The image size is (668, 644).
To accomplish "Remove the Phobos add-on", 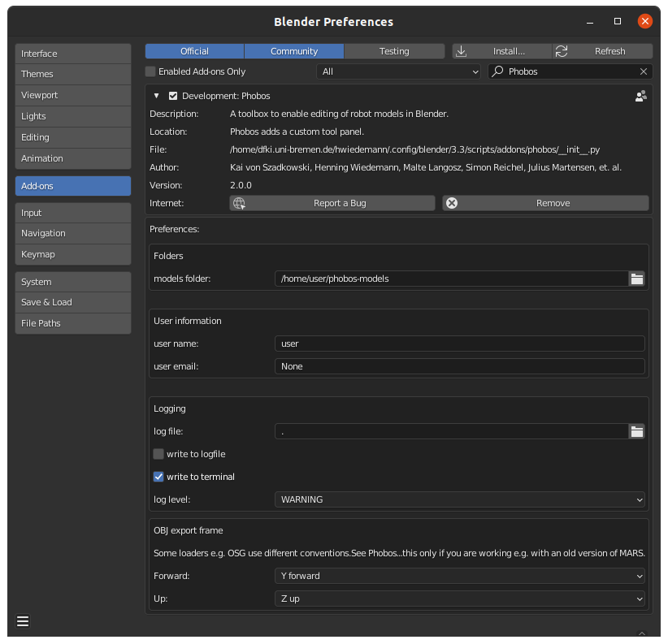I will 546,204.
